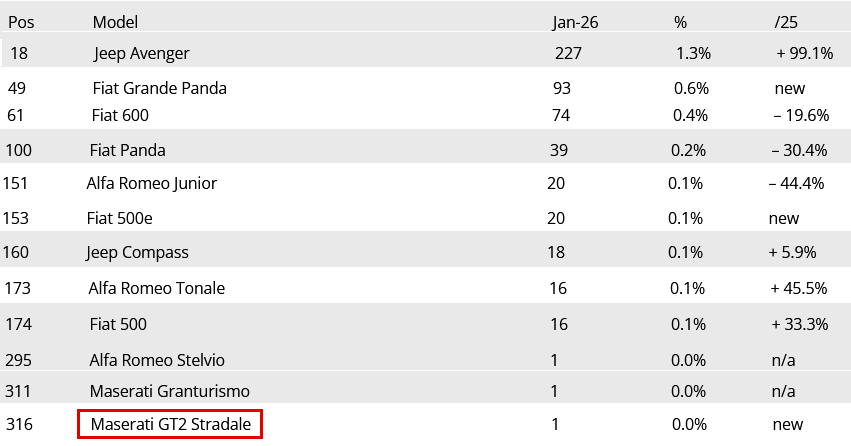Click the Maserati GT2 Stradale model cell
Image resolution: width=851 pixels, height=446 pixels.
click(170, 424)
